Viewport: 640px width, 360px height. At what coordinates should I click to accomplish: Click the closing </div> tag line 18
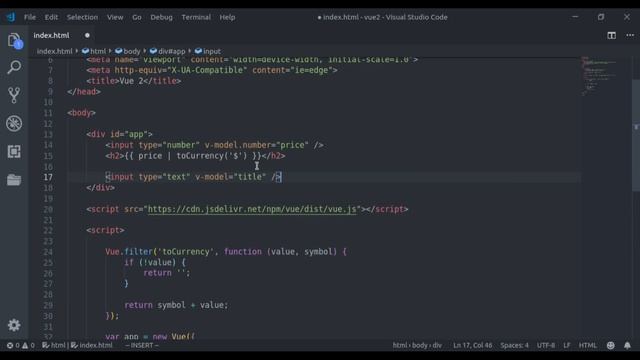pos(100,188)
